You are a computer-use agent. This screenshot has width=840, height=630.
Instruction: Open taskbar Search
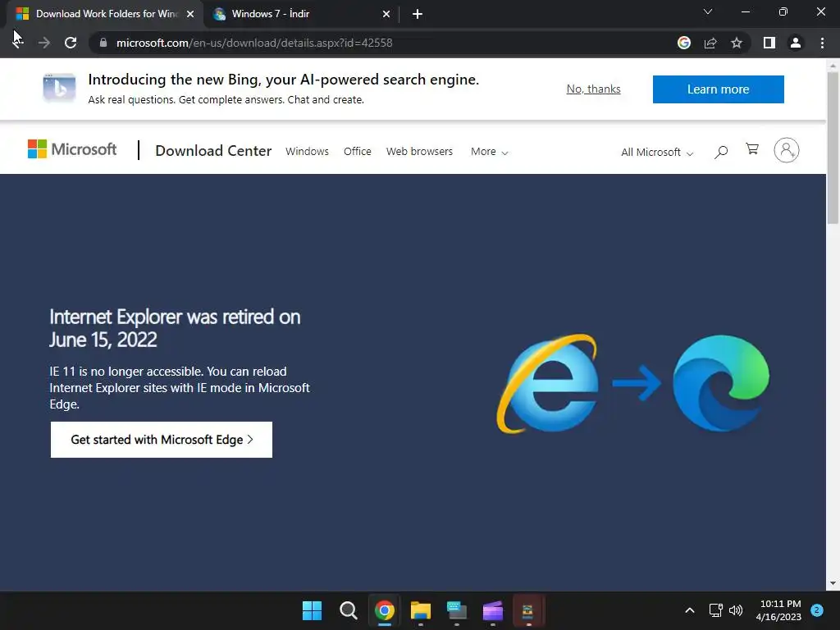pyautogui.click(x=348, y=610)
